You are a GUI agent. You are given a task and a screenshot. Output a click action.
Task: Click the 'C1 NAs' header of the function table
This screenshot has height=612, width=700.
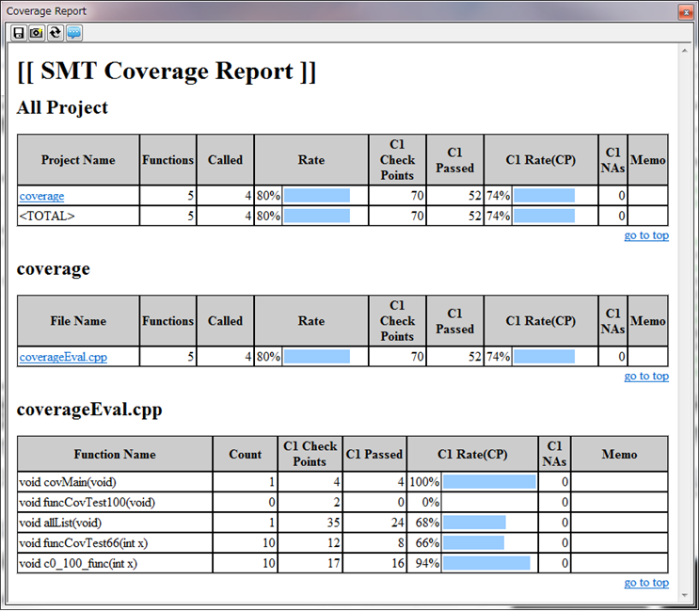[554, 455]
